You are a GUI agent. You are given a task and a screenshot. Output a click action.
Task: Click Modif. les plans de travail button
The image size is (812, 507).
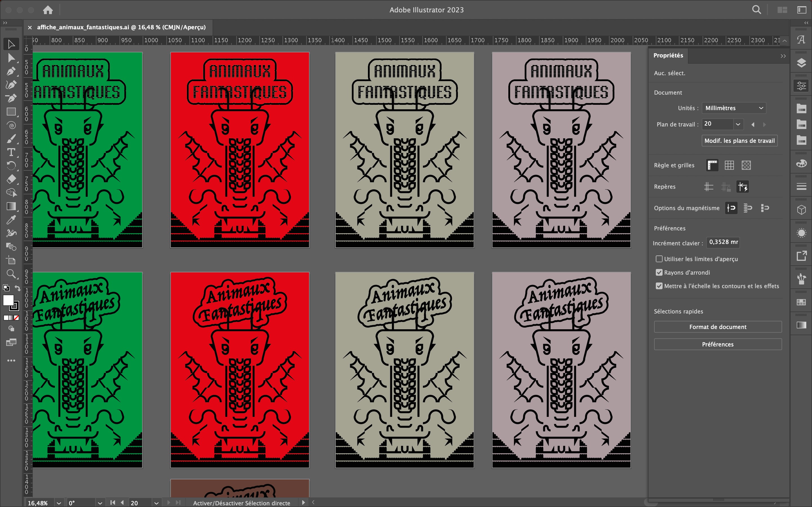click(739, 141)
